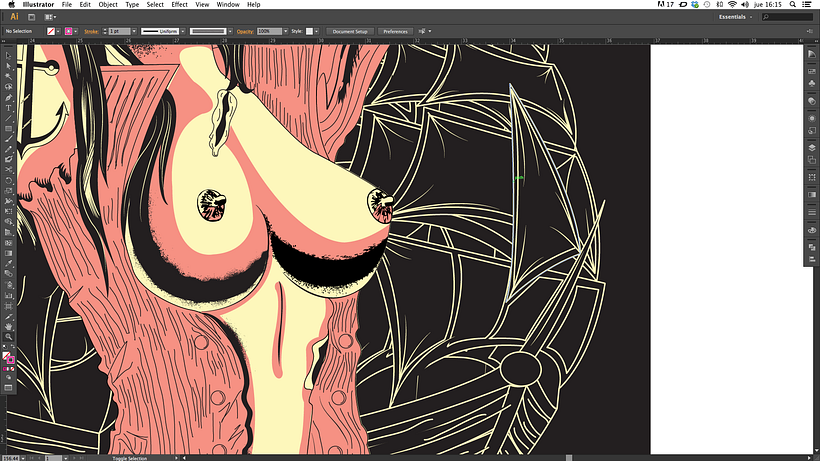Open the Illustrator application menu
The width and height of the screenshot is (820, 461).
click(38, 4)
